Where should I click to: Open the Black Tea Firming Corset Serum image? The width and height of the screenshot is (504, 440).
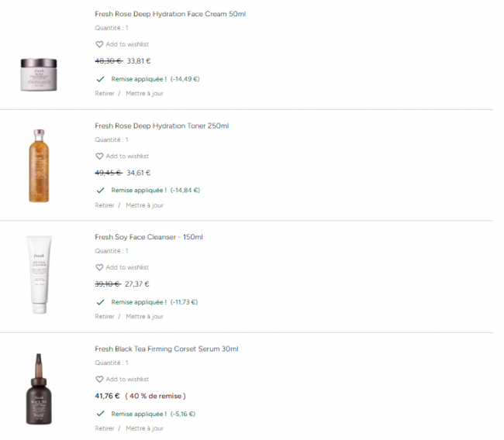(39, 387)
